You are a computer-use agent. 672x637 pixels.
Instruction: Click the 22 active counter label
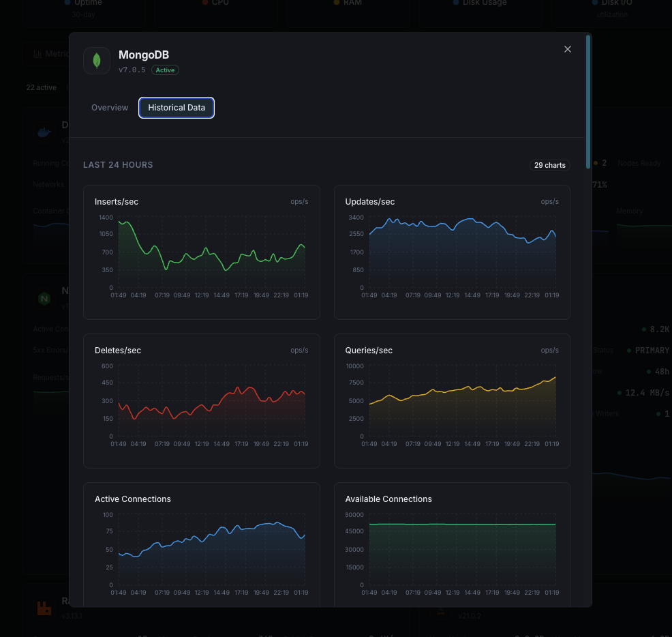pyautogui.click(x=40, y=87)
